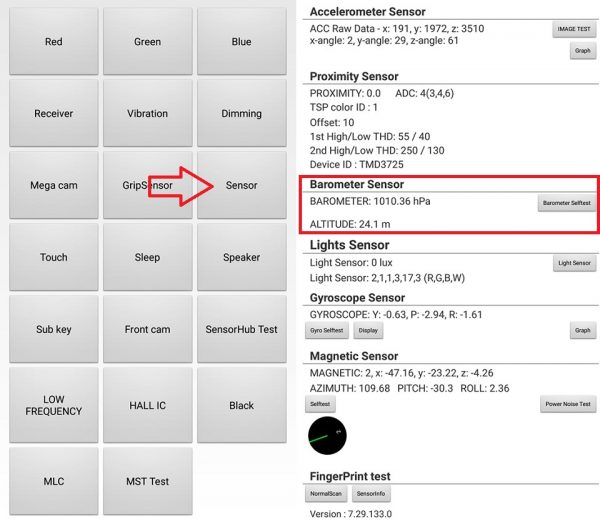
Task: Tap the LOW FREQUENCY button
Action: coord(54,405)
